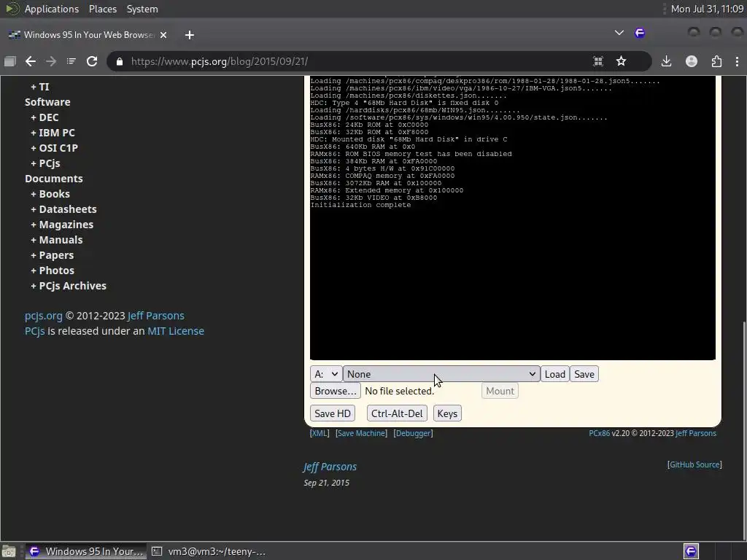
Task: Open the GitHub Source link
Action: (x=694, y=464)
